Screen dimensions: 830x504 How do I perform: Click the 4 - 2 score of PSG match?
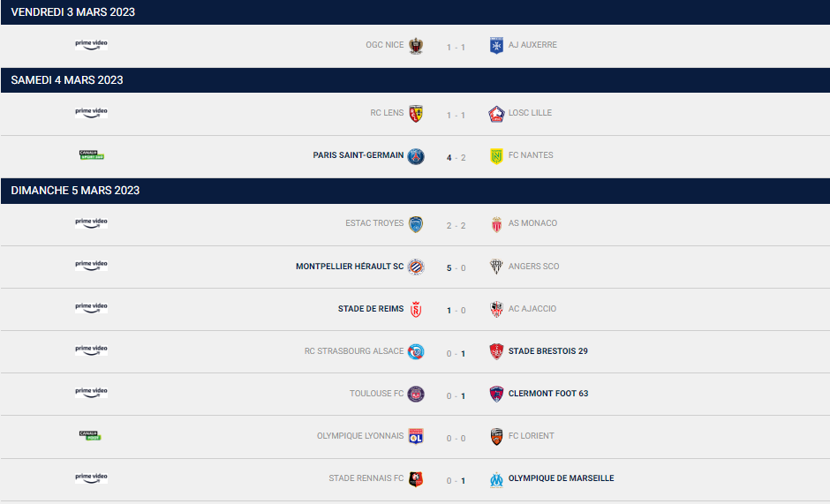(456, 158)
